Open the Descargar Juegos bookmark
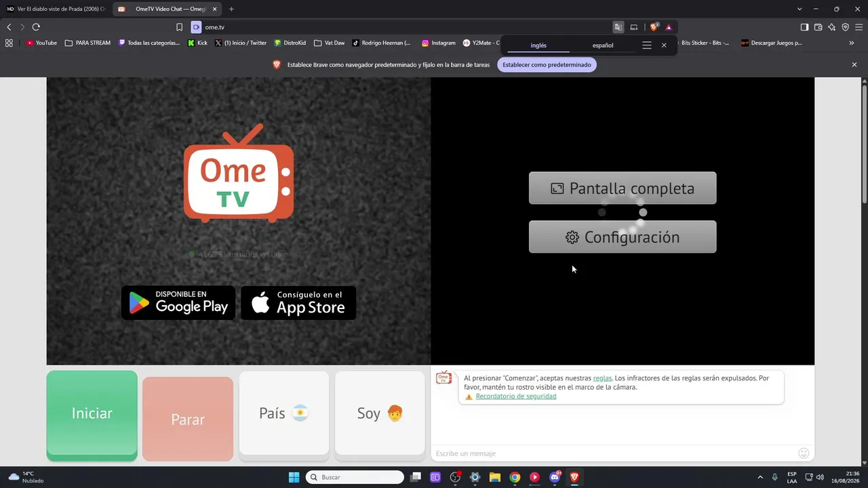The image size is (868, 488). [771, 43]
